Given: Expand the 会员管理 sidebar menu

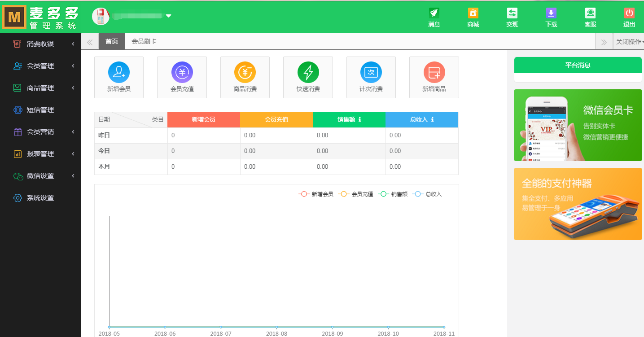Looking at the screenshot, I should point(40,66).
